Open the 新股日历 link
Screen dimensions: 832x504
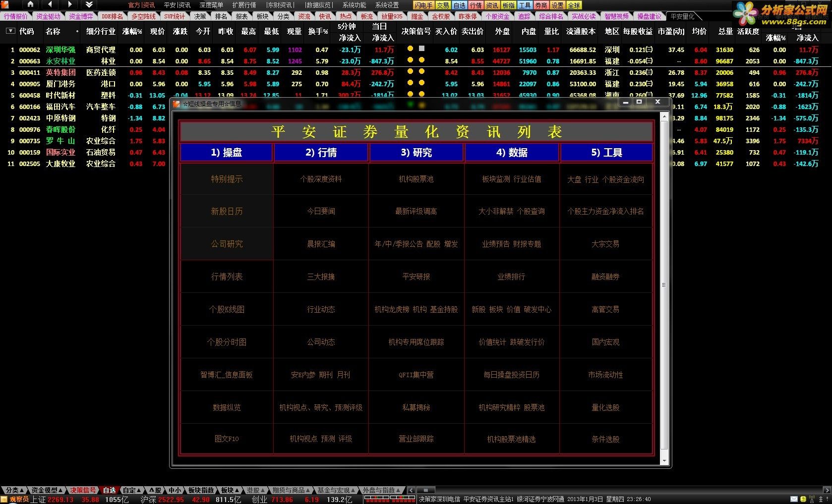(227, 211)
